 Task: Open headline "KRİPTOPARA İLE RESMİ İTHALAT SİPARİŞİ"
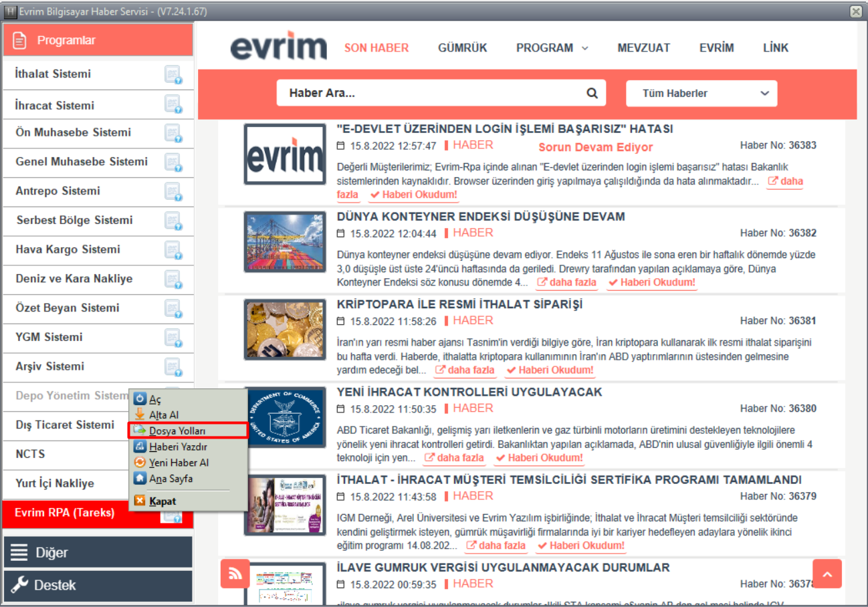(460, 304)
